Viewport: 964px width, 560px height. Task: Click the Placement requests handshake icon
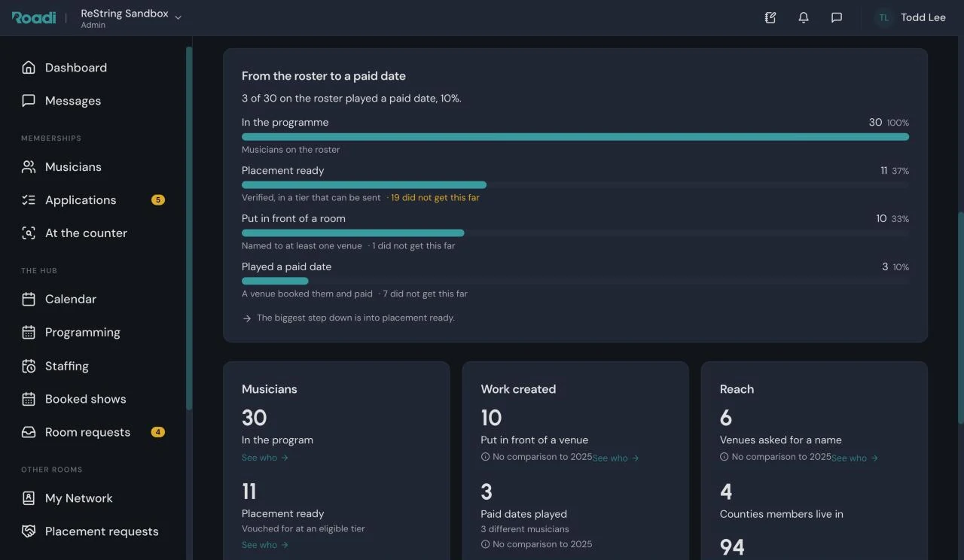pyautogui.click(x=29, y=531)
